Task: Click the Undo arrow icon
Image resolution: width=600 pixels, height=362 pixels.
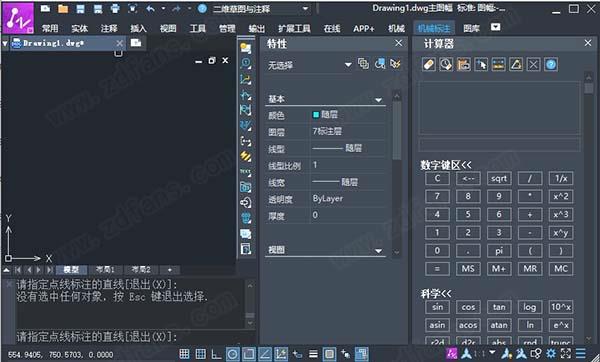Action: [150, 8]
